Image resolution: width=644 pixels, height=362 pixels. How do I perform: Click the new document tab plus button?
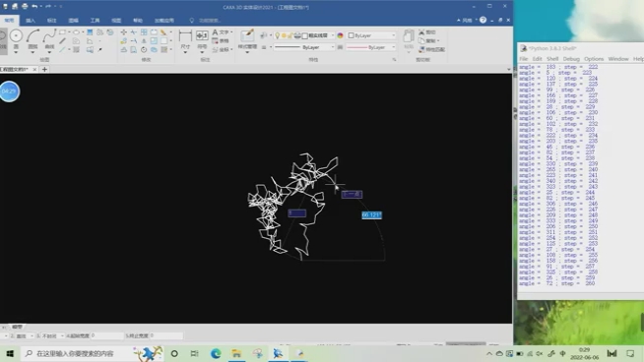44,70
